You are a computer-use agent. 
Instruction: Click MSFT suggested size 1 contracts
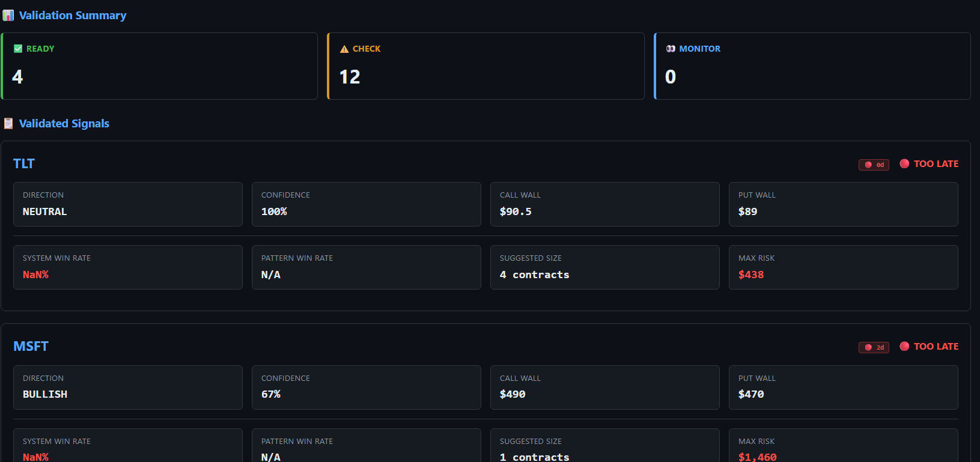click(x=534, y=457)
